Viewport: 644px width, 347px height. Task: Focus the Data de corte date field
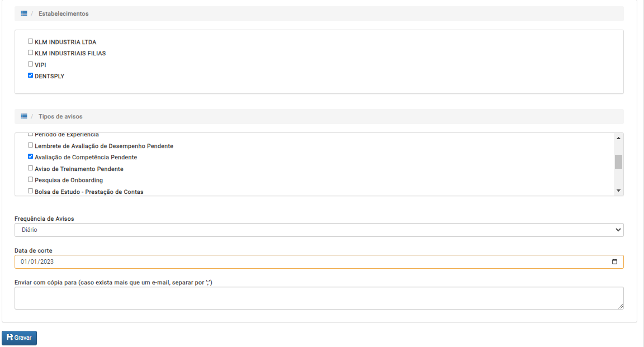(x=319, y=262)
